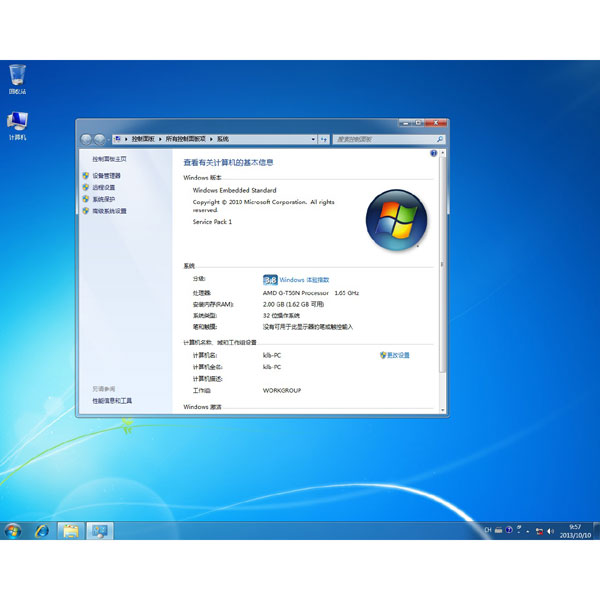
Task: Open the Windows Start orb
Action: tap(13, 531)
